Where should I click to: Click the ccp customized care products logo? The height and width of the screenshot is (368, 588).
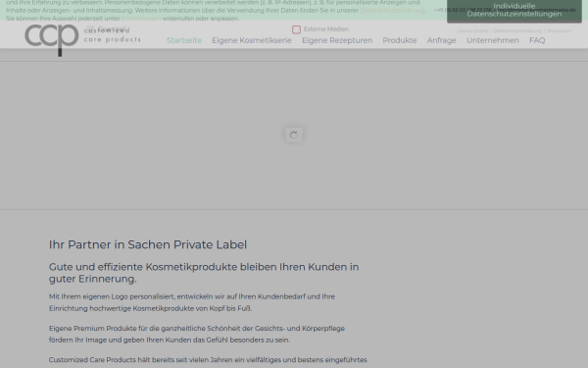point(82,40)
